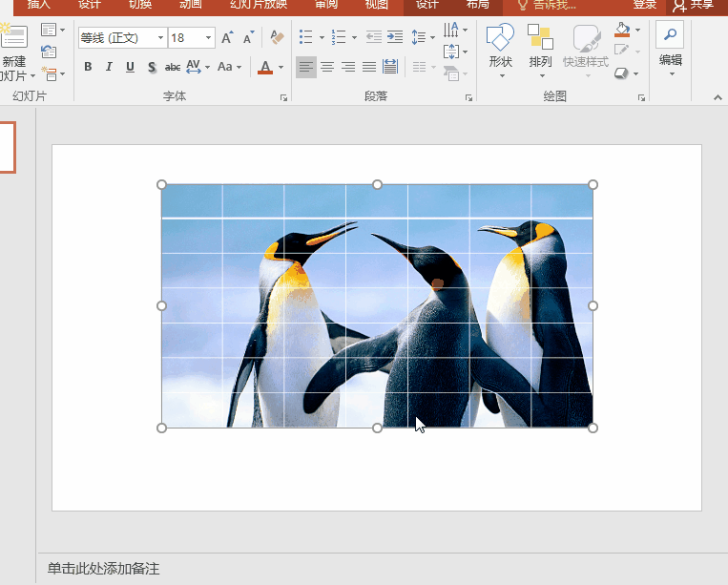
Task: Open font color dropdown arrow
Action: coord(281,68)
